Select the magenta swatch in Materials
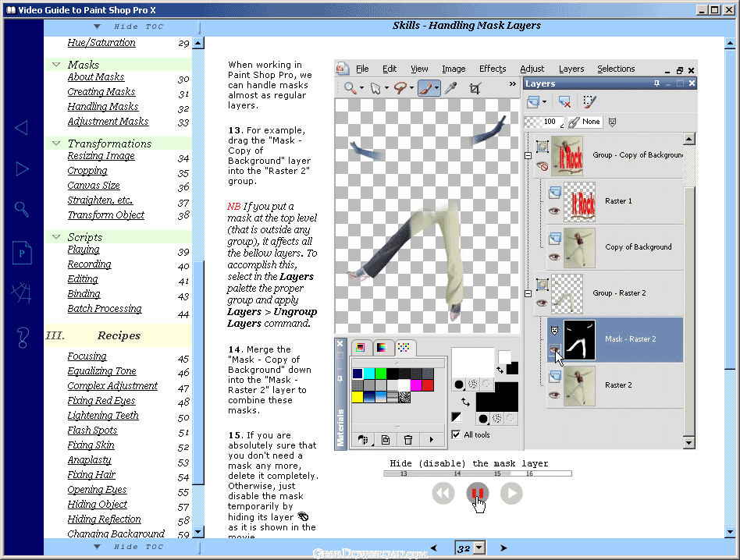The height and width of the screenshot is (560, 740). pyautogui.click(x=416, y=385)
